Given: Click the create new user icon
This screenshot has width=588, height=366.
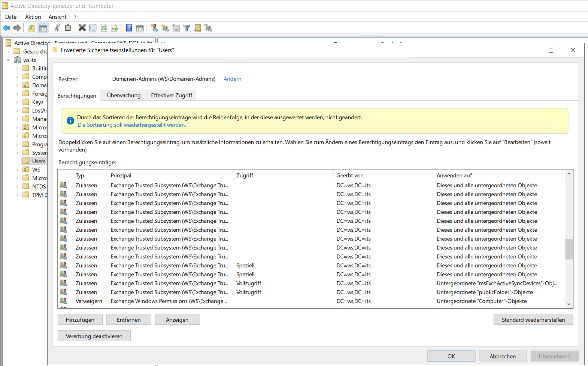Looking at the screenshot, I should (154, 28).
